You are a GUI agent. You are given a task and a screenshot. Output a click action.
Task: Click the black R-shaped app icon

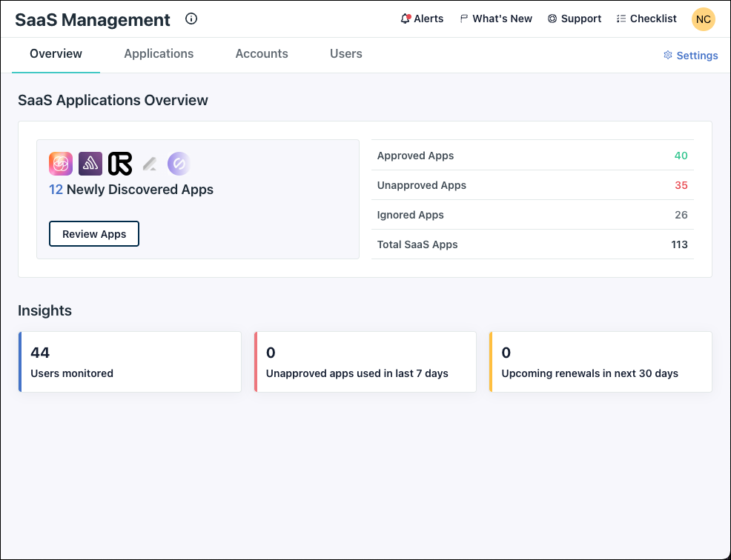[120, 164]
